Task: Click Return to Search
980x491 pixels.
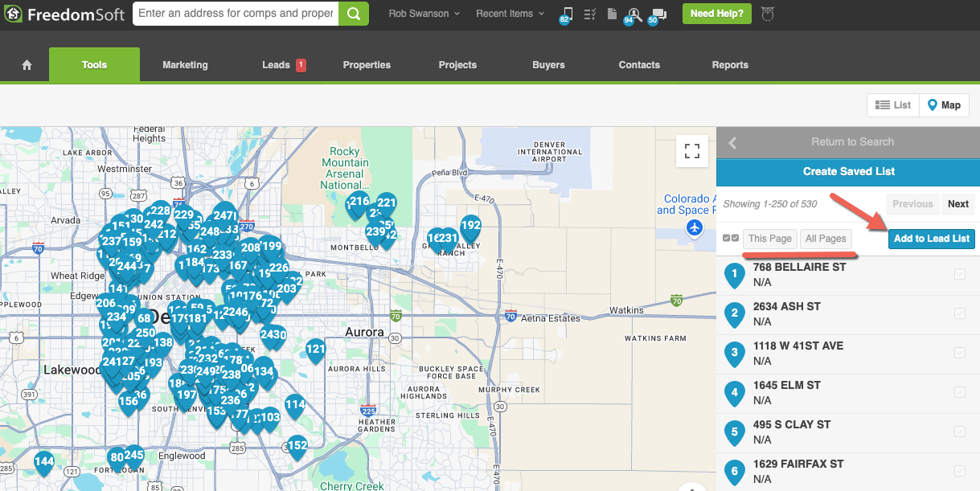Action: 852,142
